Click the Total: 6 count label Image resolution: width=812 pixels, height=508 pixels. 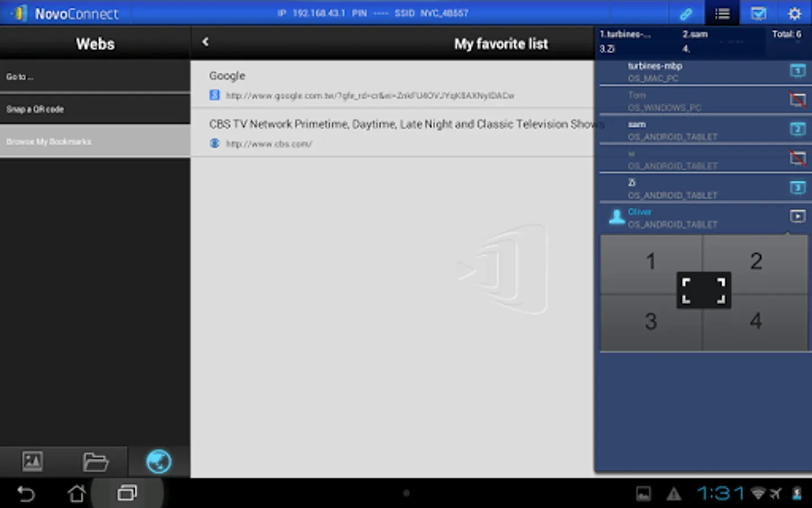787,34
